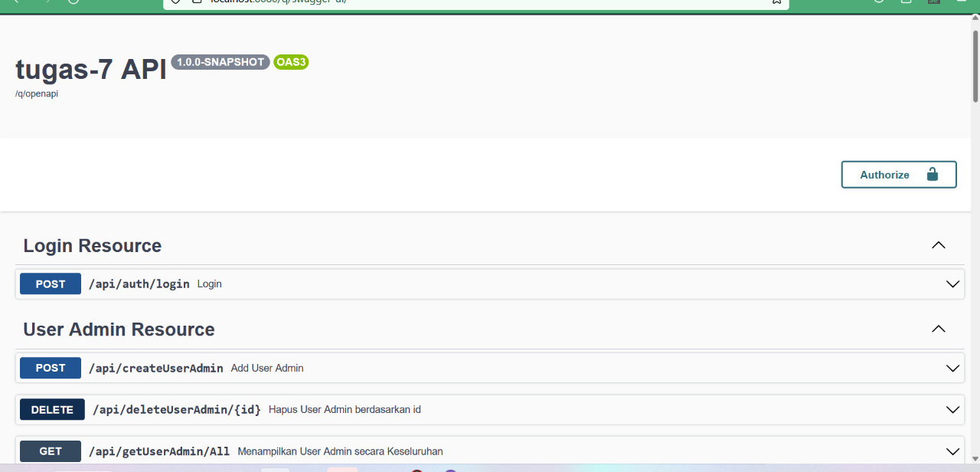Expand the deleteUserAdmin endpoint arrow
The height and width of the screenshot is (472, 980).
tap(952, 410)
